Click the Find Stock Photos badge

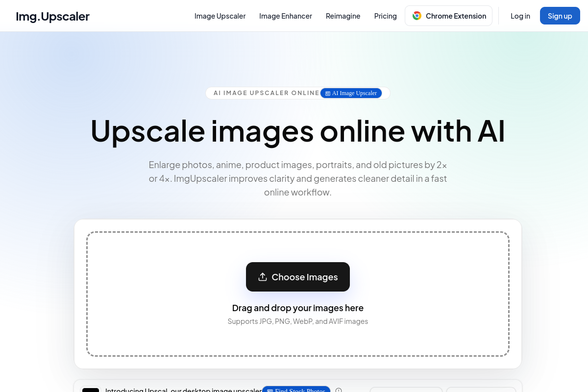pyautogui.click(x=296, y=390)
